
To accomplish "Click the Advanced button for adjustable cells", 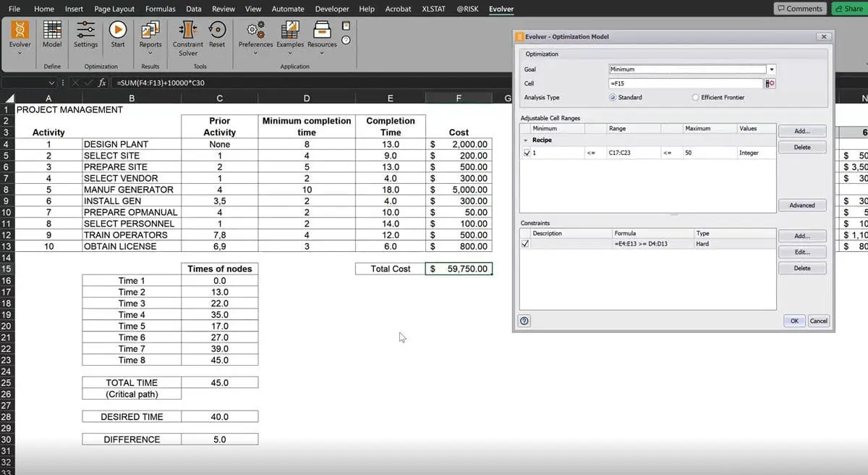I will pos(801,205).
